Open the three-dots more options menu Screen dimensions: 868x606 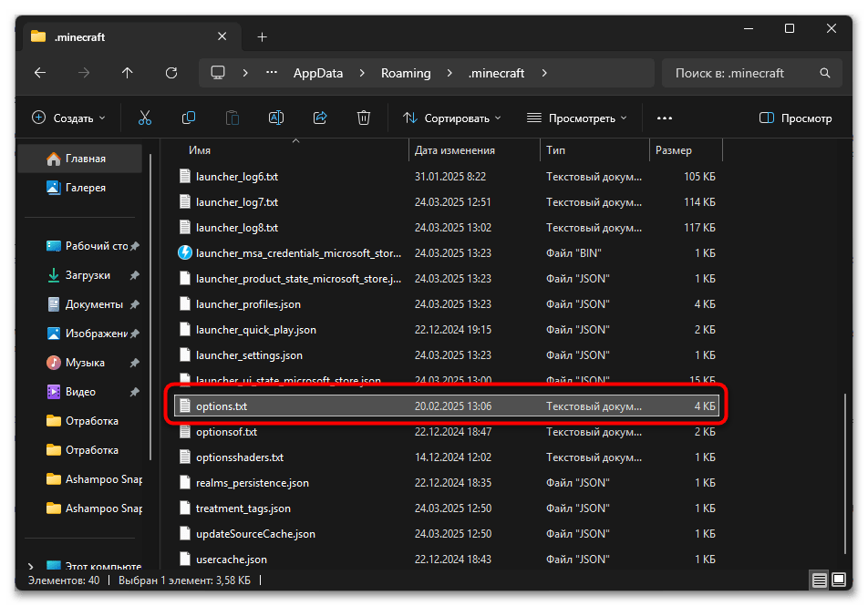click(665, 118)
